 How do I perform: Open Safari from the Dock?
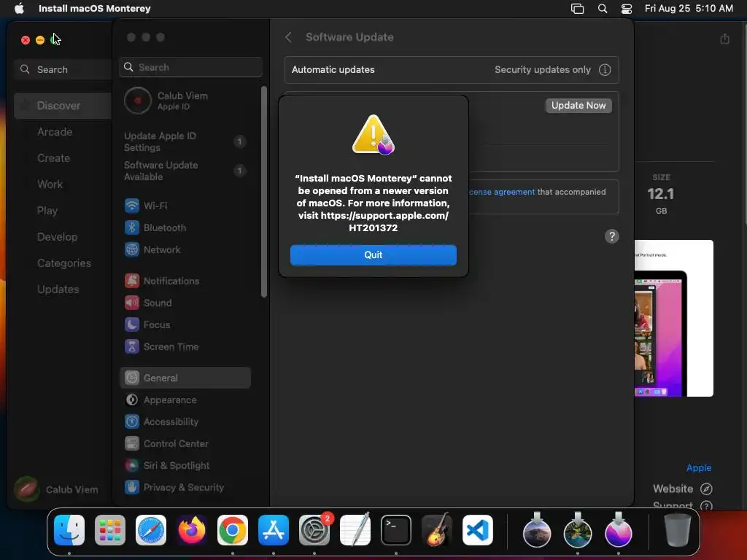(151, 530)
